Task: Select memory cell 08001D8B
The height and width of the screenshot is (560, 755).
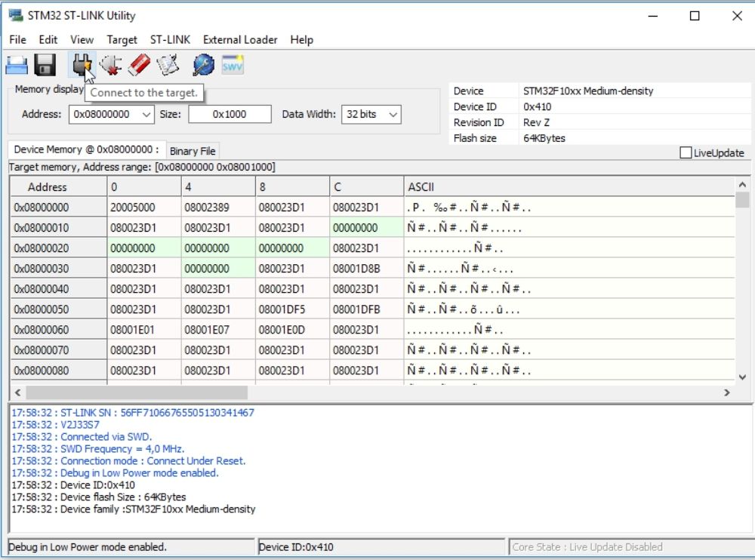Action: tap(366, 269)
